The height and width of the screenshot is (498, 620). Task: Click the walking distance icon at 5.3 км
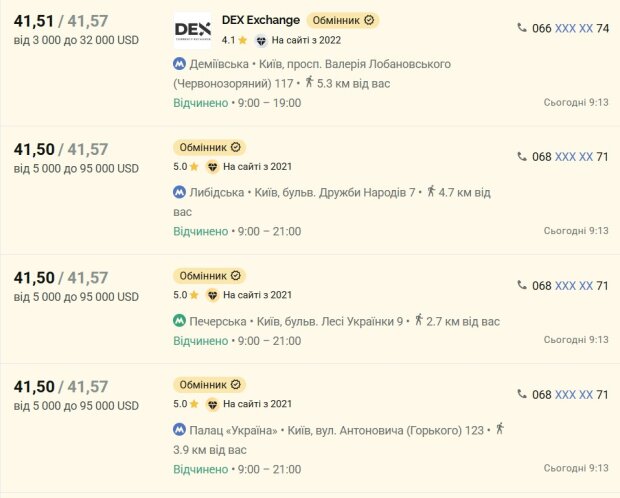click(309, 82)
